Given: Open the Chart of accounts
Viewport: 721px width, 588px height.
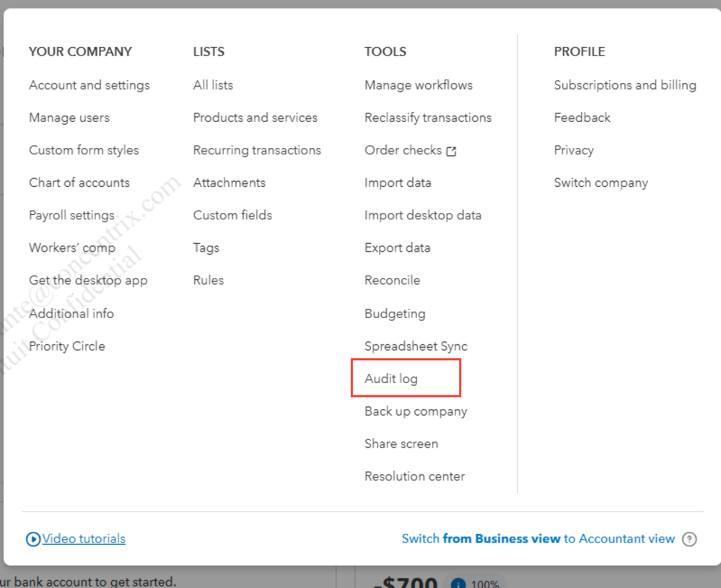Looking at the screenshot, I should pyautogui.click(x=79, y=183).
